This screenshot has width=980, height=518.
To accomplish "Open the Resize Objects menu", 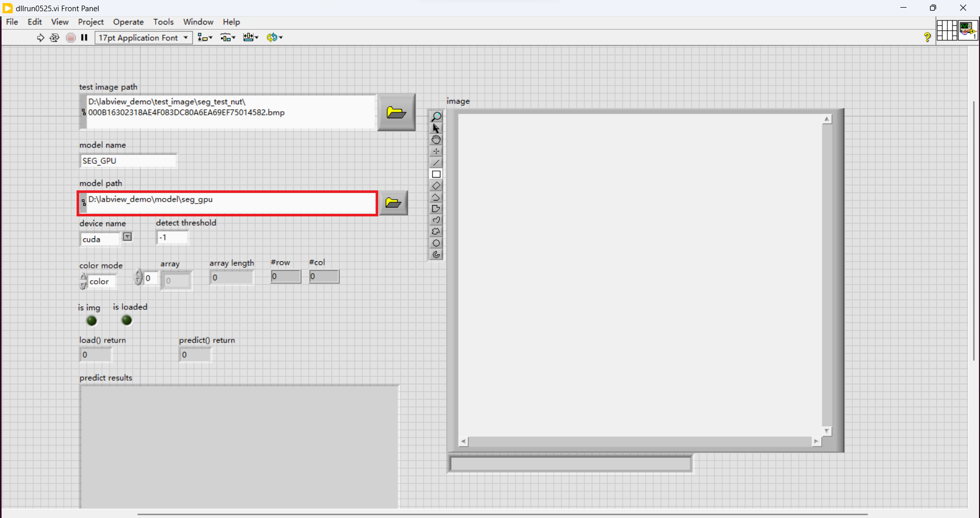I will (x=251, y=37).
